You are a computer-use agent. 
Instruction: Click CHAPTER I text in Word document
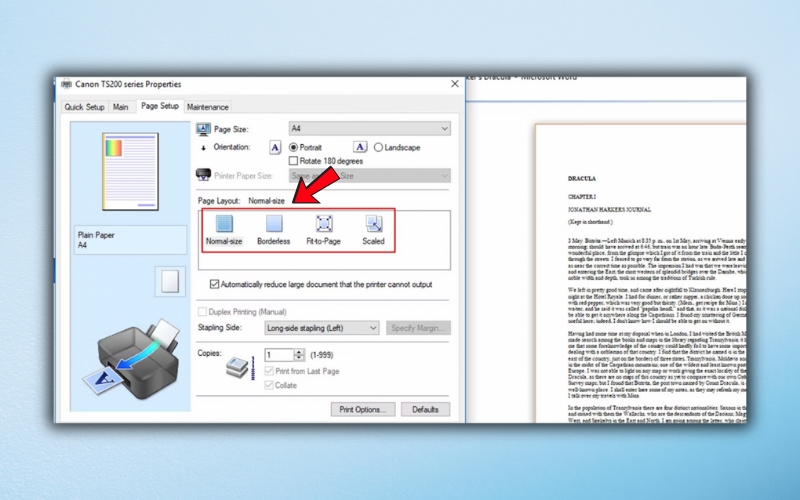[x=582, y=196]
